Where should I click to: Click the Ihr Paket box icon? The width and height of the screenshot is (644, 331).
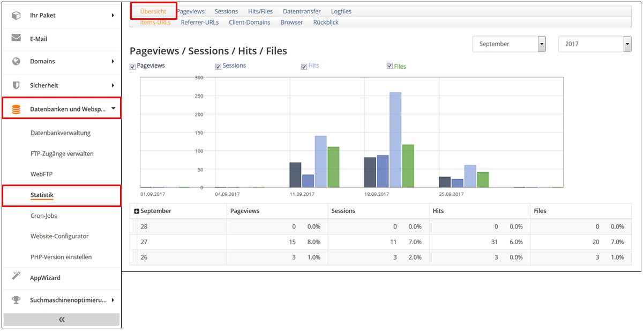(16, 16)
